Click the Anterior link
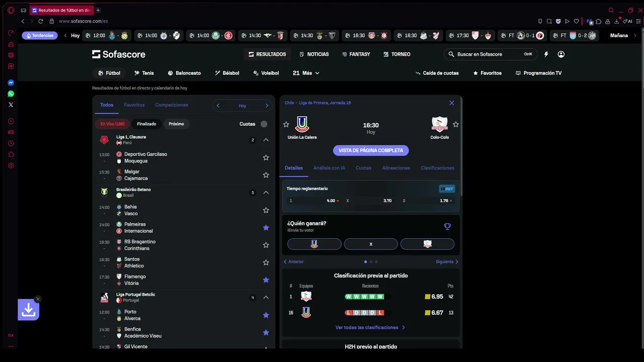 click(294, 261)
